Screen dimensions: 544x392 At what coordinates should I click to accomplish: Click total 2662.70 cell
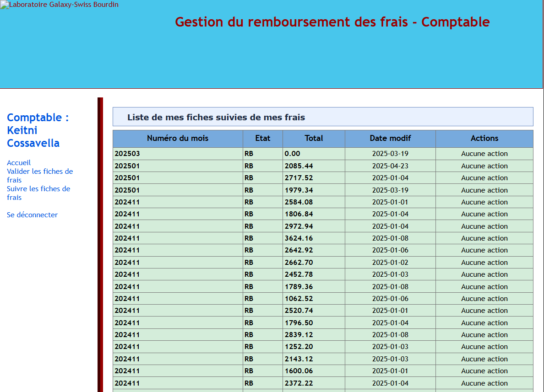point(314,263)
